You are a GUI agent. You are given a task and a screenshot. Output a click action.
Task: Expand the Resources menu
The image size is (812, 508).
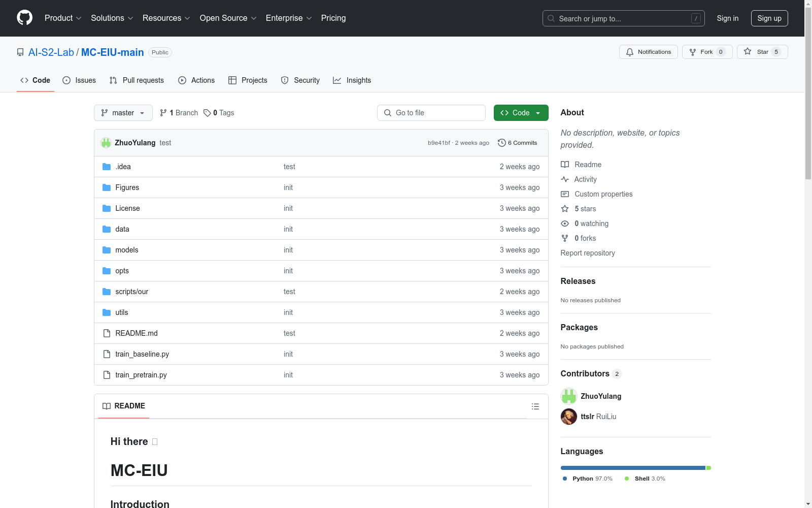pos(166,18)
